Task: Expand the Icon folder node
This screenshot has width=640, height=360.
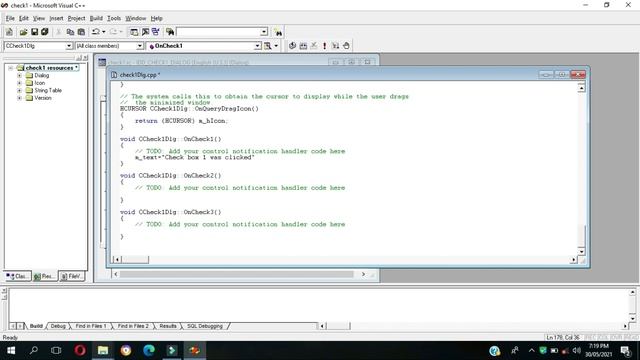Action: (x=19, y=83)
